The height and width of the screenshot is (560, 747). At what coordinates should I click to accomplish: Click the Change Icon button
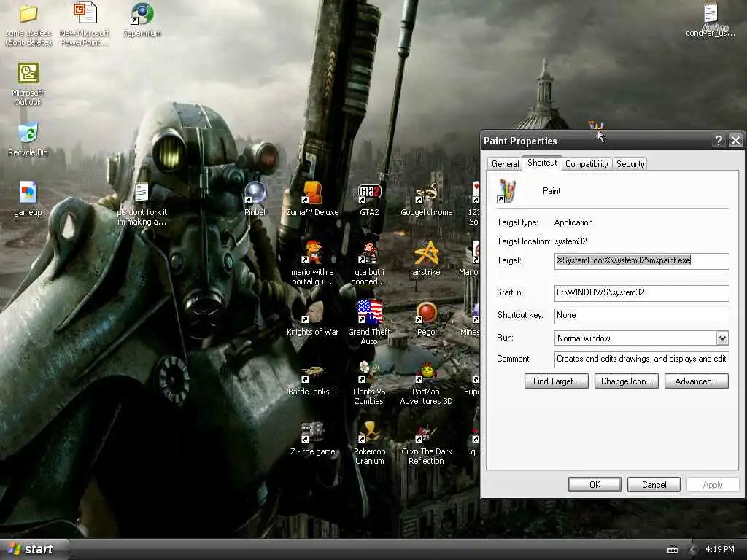pyautogui.click(x=627, y=381)
